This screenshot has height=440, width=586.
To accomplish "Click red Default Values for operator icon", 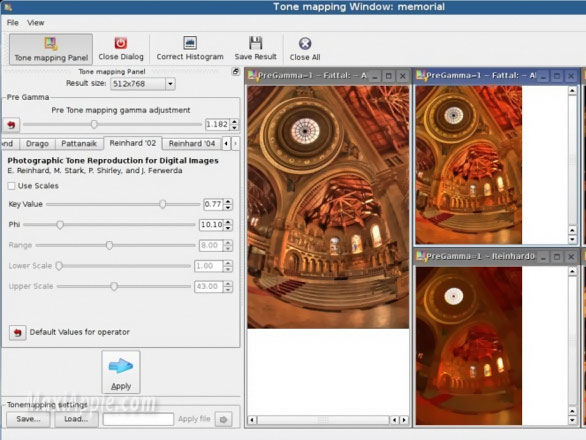I will click(18, 332).
